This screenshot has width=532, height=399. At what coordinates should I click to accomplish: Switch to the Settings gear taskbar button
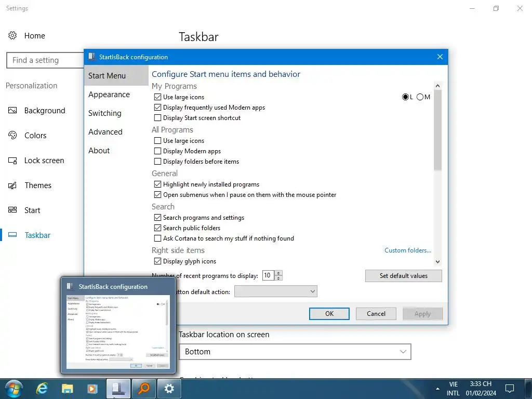(x=169, y=389)
